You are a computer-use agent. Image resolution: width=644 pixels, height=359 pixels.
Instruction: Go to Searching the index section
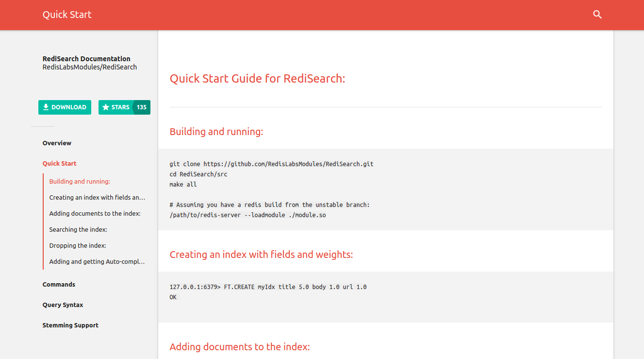tap(78, 230)
